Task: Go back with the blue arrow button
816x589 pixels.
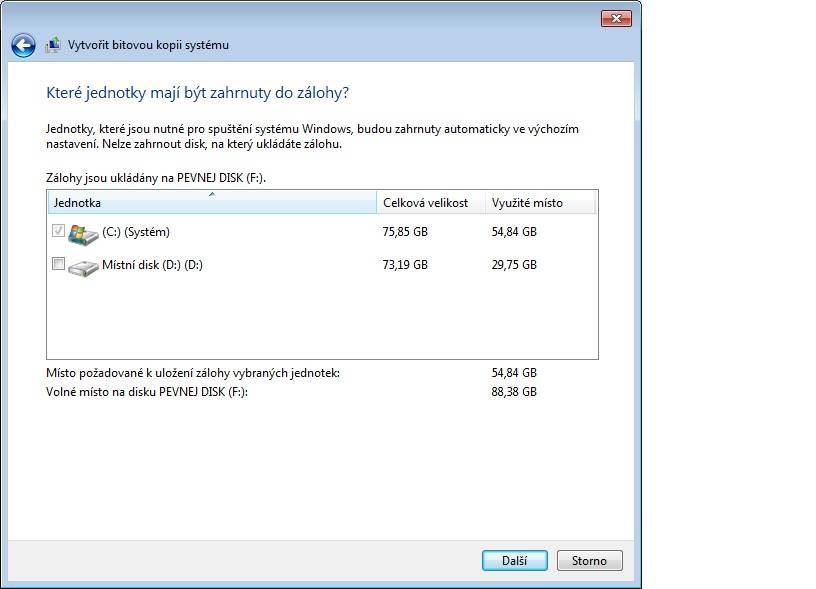Action: click(23, 45)
